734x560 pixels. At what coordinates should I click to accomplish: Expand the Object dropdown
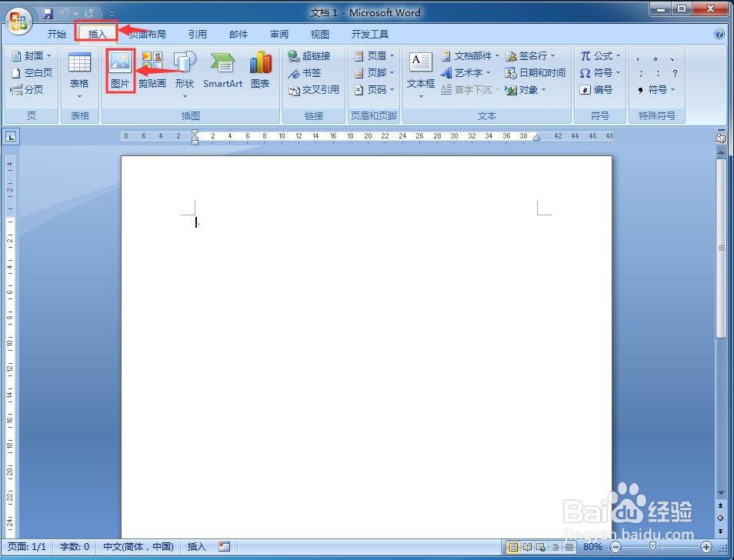[x=543, y=90]
